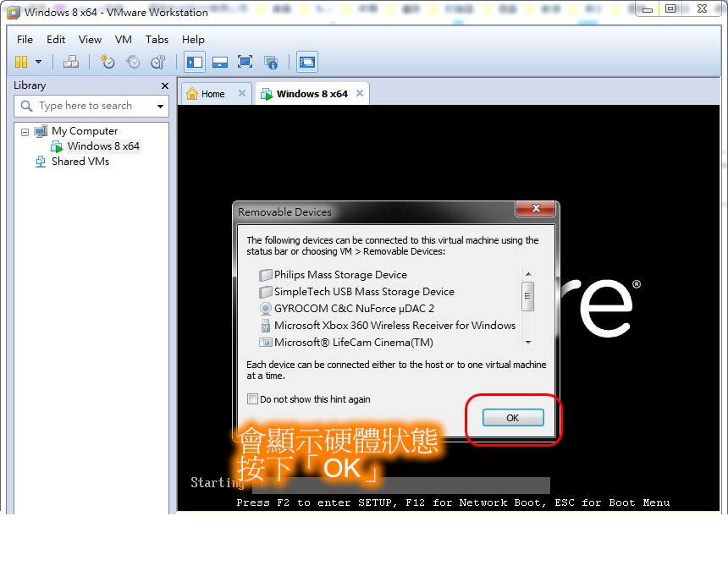The width and height of the screenshot is (728, 582).
Task: Select Shared VMs in the library
Action: [80, 162]
